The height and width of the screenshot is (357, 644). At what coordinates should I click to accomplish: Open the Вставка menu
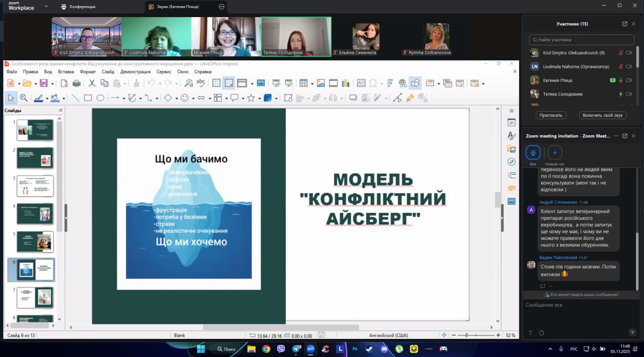66,72
